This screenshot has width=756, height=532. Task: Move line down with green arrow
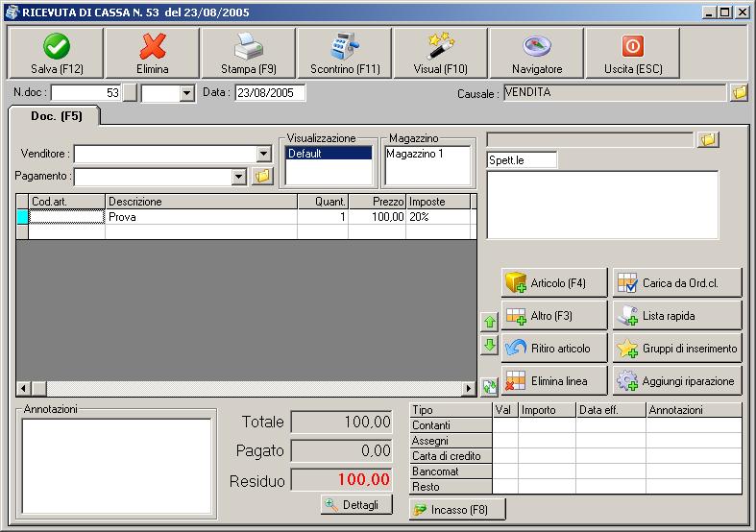coord(490,345)
